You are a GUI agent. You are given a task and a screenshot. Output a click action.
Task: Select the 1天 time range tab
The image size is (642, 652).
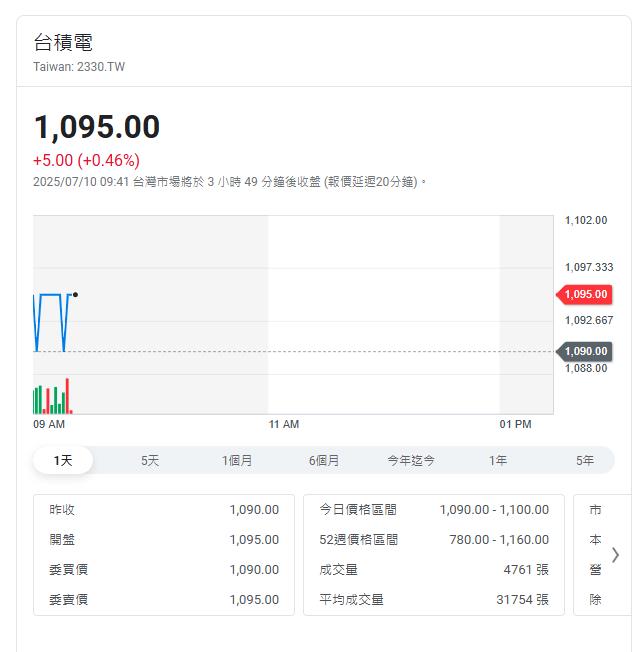tap(63, 460)
